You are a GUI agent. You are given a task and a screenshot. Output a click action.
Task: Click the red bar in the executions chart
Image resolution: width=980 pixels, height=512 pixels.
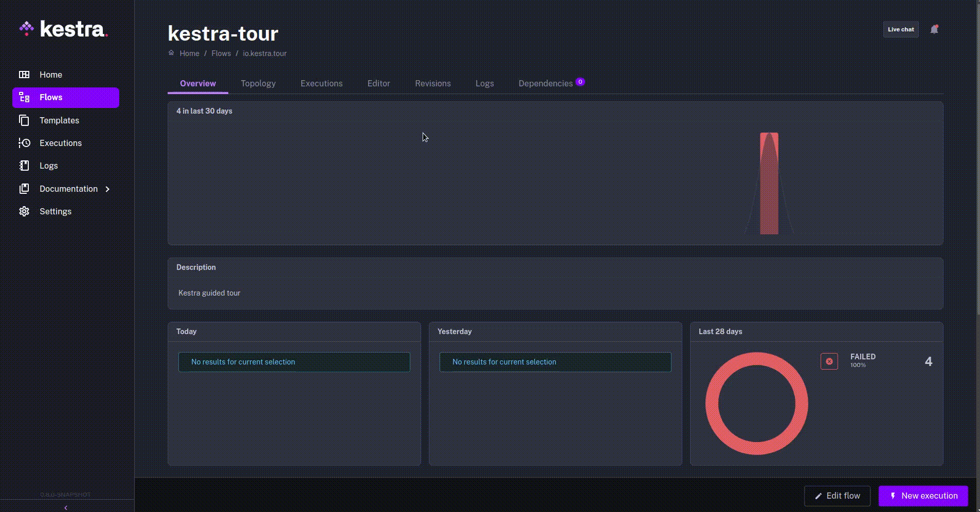click(769, 182)
